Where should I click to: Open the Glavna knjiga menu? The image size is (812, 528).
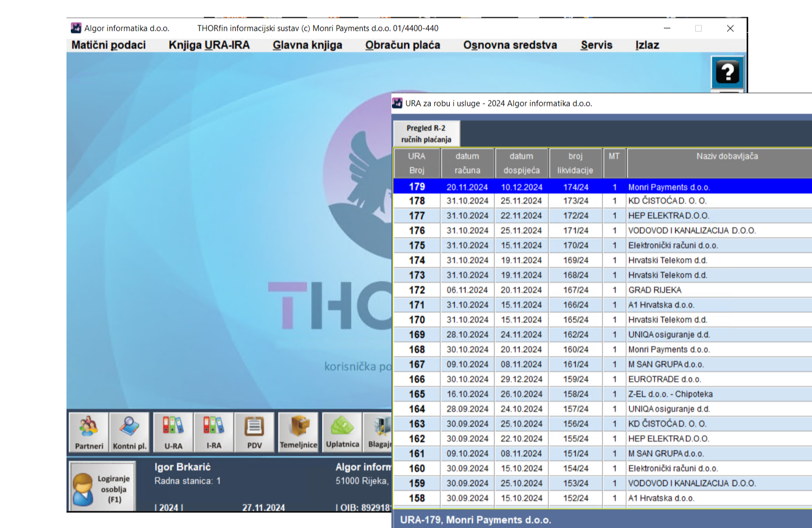(x=307, y=45)
